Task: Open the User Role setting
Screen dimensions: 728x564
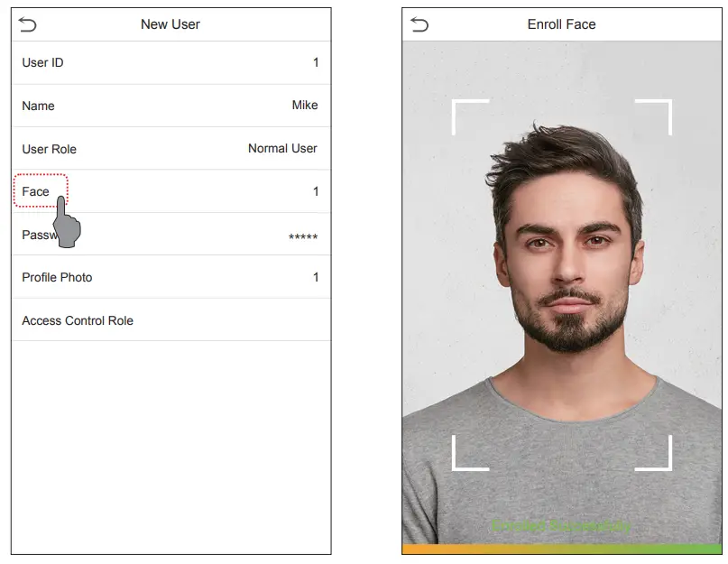Action: [170, 149]
